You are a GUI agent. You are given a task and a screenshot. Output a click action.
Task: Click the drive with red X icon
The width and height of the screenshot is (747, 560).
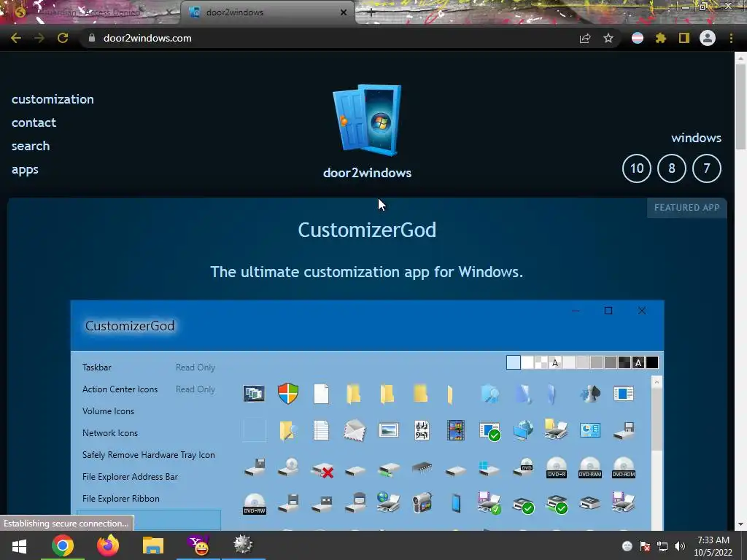tap(322, 470)
